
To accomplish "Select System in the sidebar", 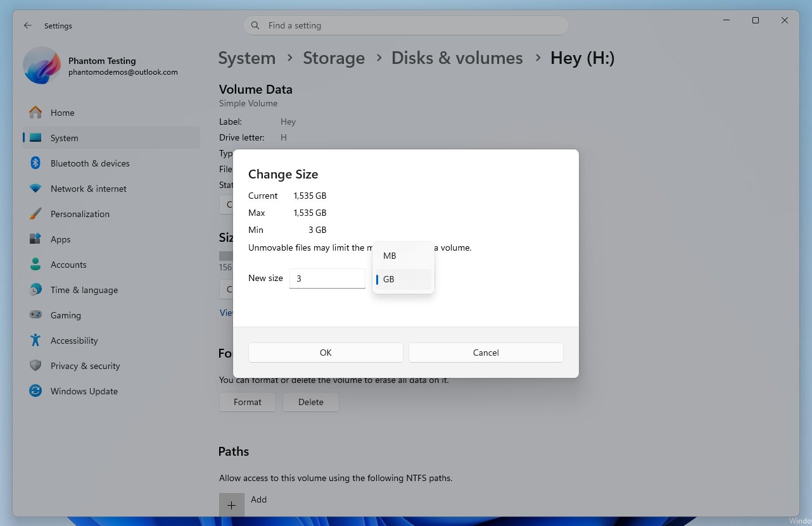I will pos(65,138).
